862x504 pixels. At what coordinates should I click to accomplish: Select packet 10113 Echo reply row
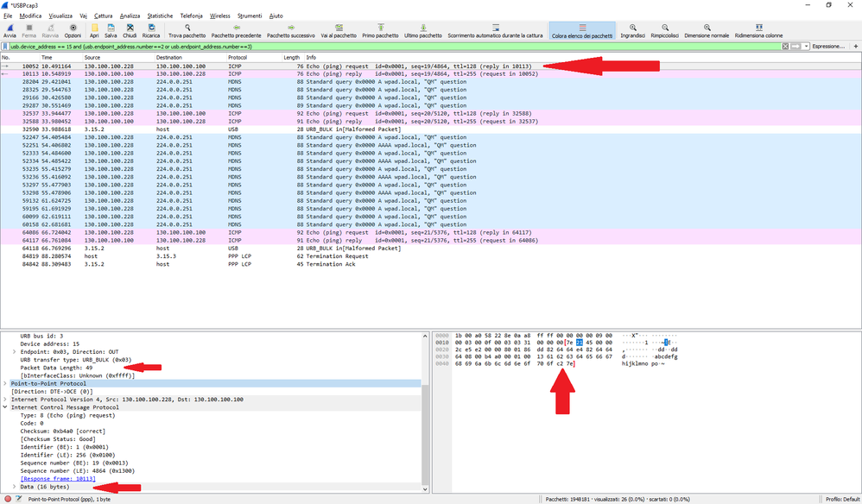431,74
